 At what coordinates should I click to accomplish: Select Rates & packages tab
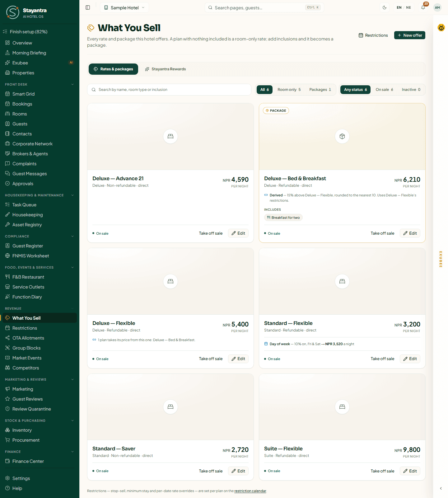pos(113,69)
